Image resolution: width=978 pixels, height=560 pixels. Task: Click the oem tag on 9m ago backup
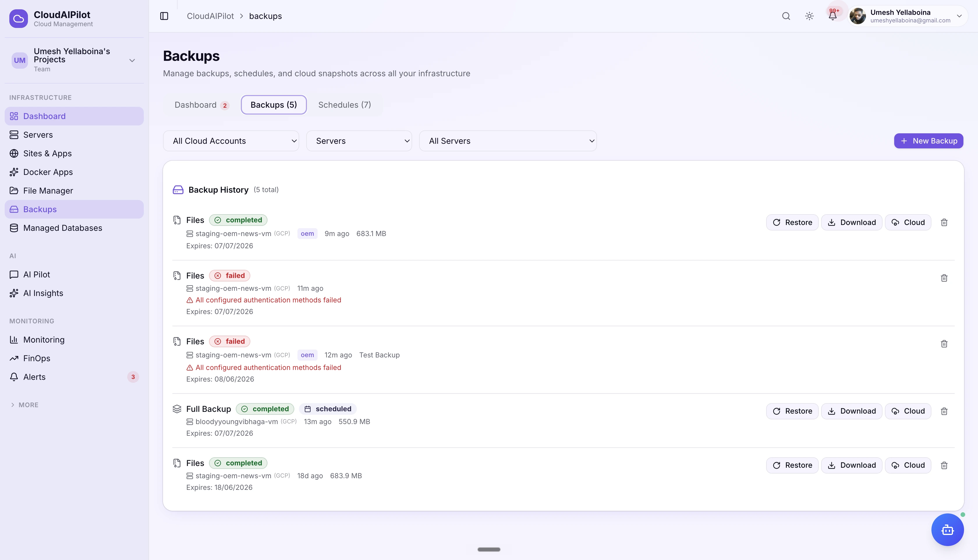307,234
